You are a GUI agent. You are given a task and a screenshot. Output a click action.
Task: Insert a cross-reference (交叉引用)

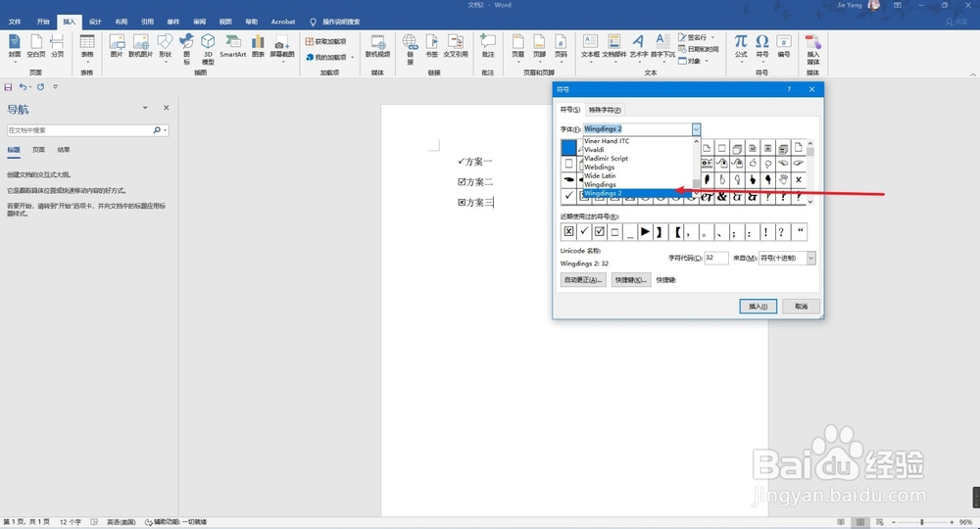click(x=456, y=46)
